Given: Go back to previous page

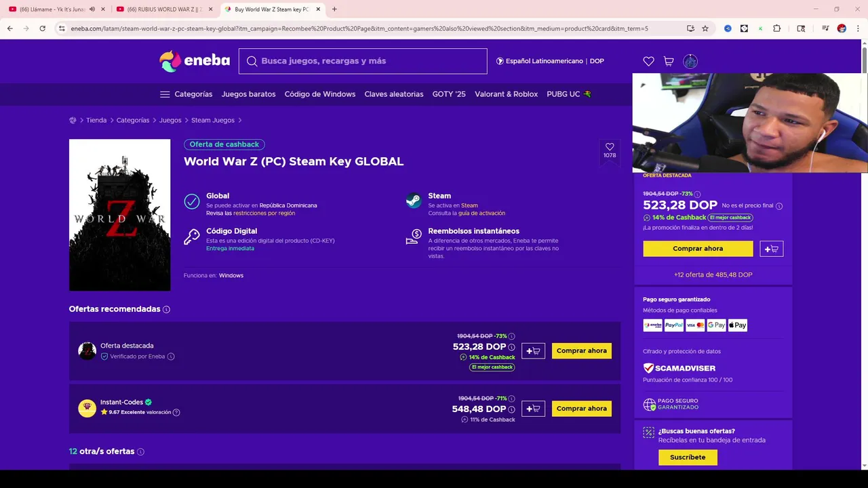Looking at the screenshot, I should click(10, 28).
